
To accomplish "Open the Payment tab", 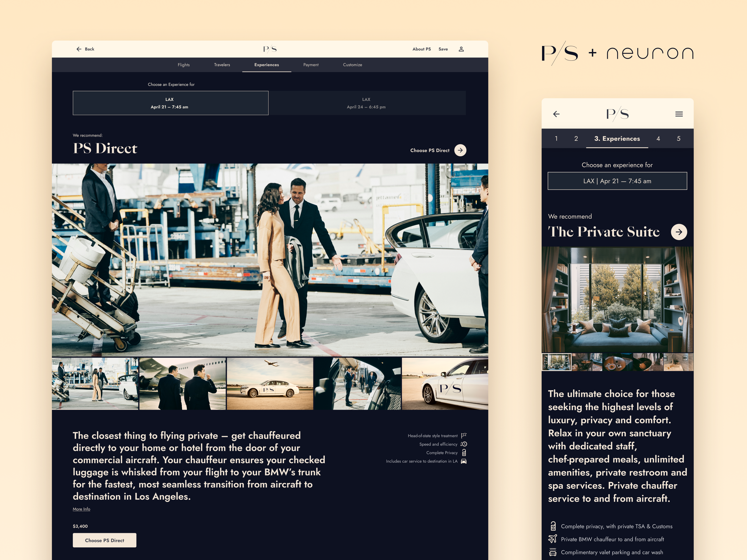I will 311,65.
